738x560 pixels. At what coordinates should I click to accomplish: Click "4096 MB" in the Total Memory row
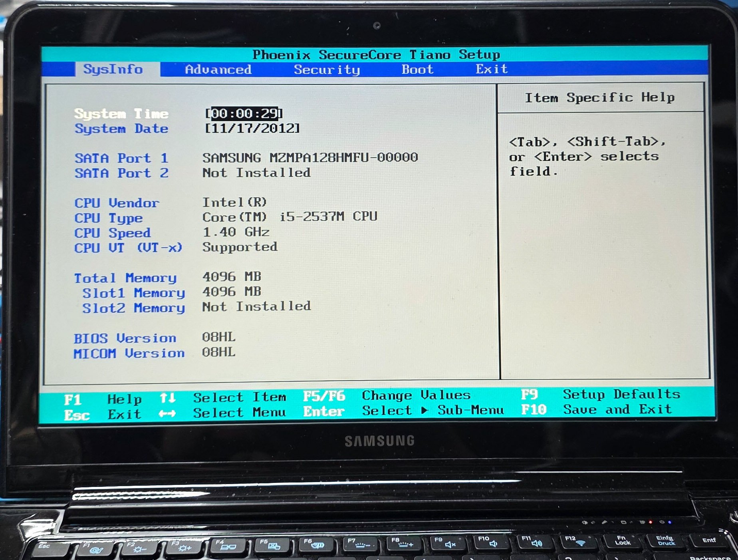232,276
